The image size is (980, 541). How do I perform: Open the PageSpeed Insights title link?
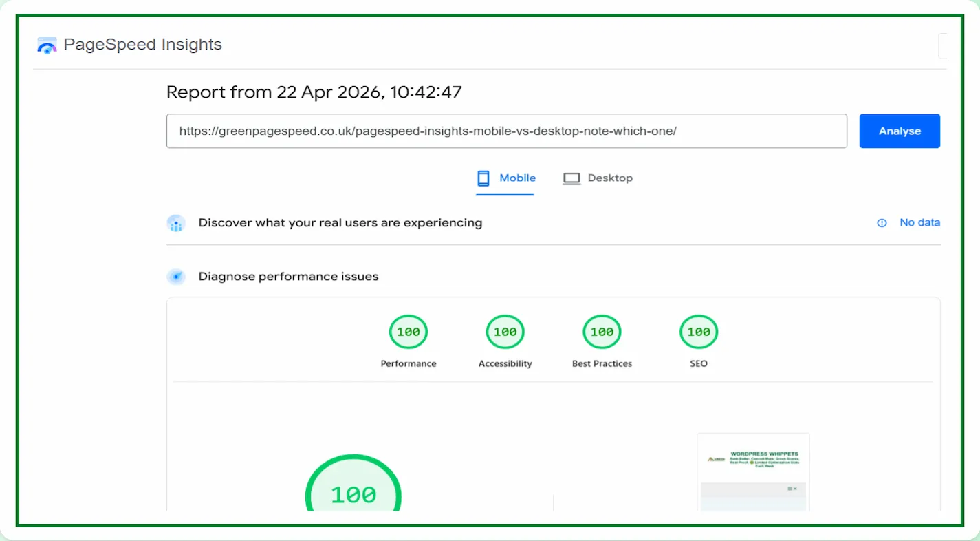[x=142, y=45]
